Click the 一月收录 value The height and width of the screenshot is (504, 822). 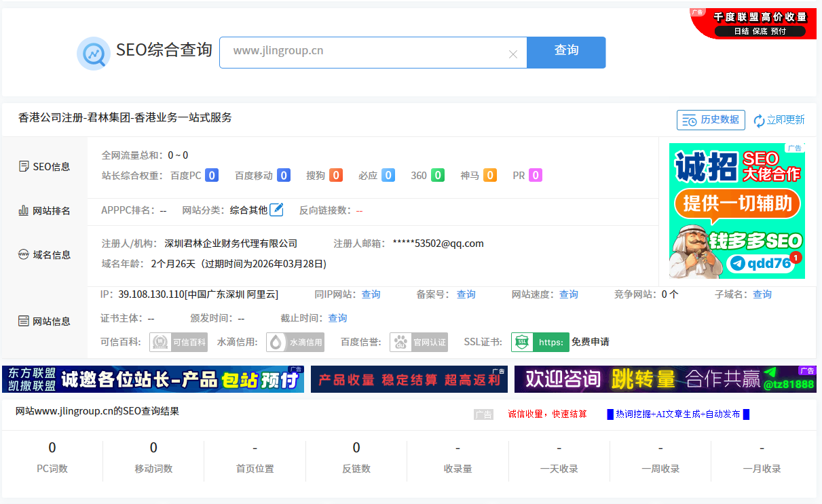(762, 448)
